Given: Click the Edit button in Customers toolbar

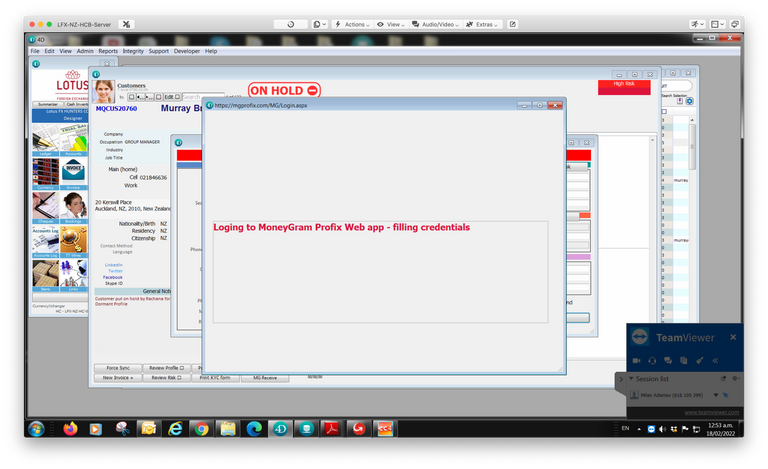Looking at the screenshot, I should (x=171, y=97).
